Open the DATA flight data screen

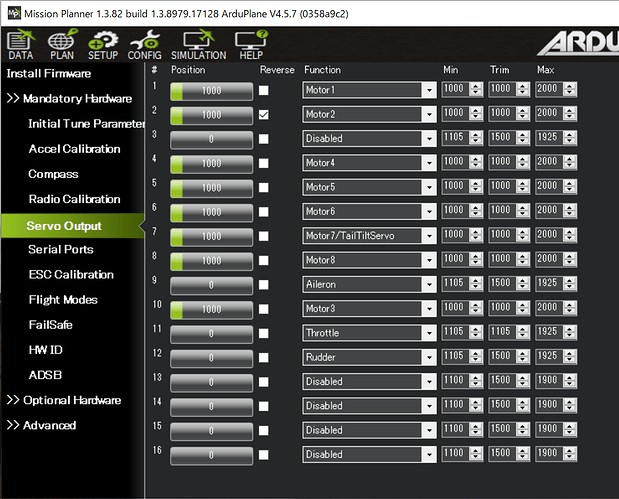tap(21, 45)
